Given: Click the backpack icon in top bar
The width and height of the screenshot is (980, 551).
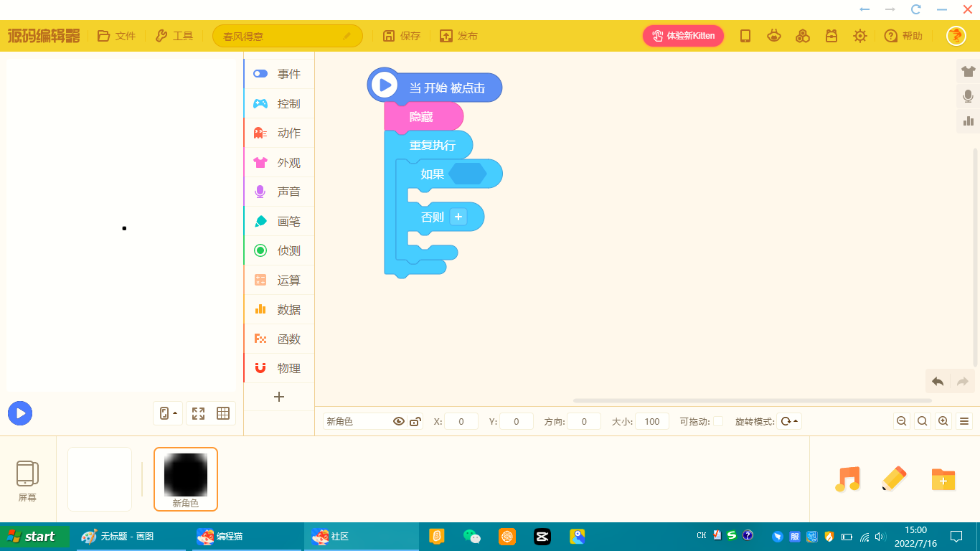Looking at the screenshot, I should (x=831, y=36).
